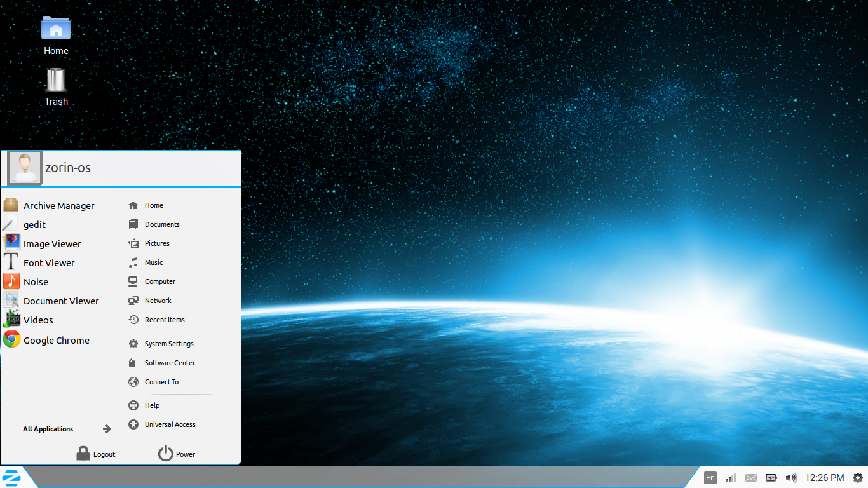
Task: Click the Zorin start menu button
Action: click(x=11, y=477)
